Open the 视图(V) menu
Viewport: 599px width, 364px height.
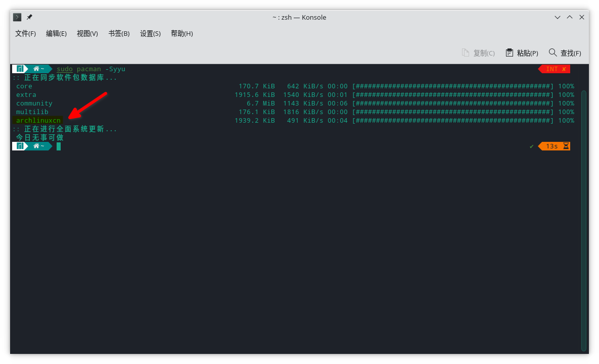point(87,34)
